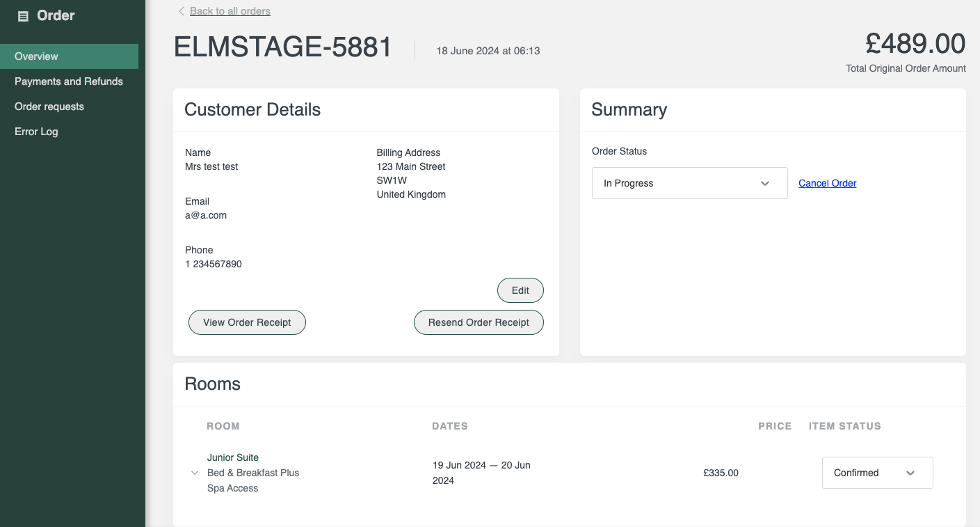The image size is (980, 527).
Task: Click the room price £335.00
Action: coord(721,473)
